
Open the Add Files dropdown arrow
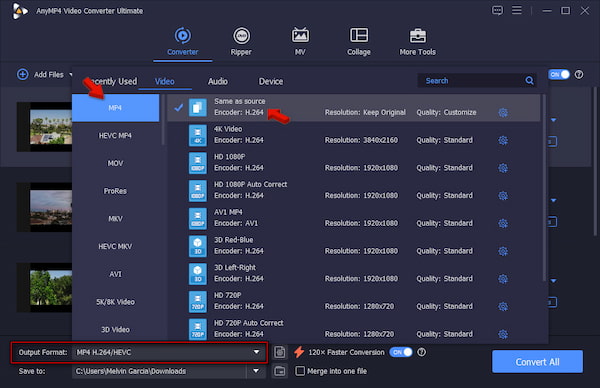[x=70, y=74]
